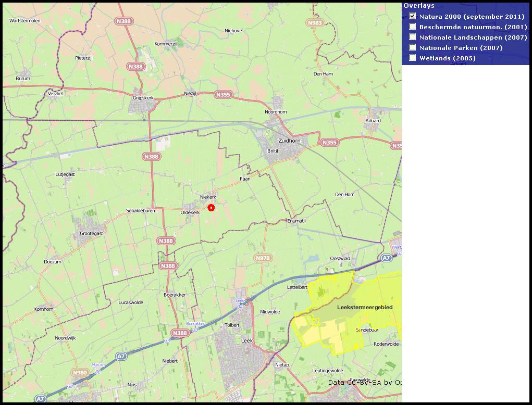Viewport: 532px width, 405px height.
Task: Click the N980 road shield
Action: pyautogui.click(x=80, y=372)
